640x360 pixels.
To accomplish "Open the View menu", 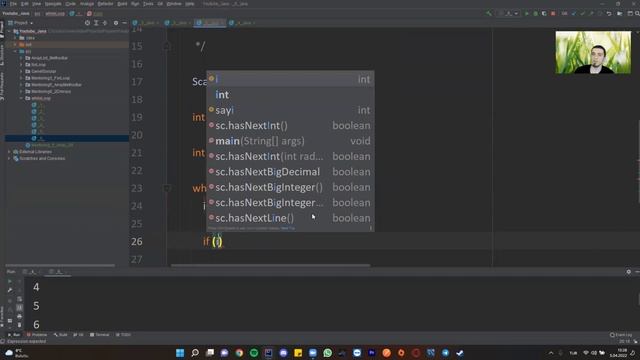I will coord(37,4).
